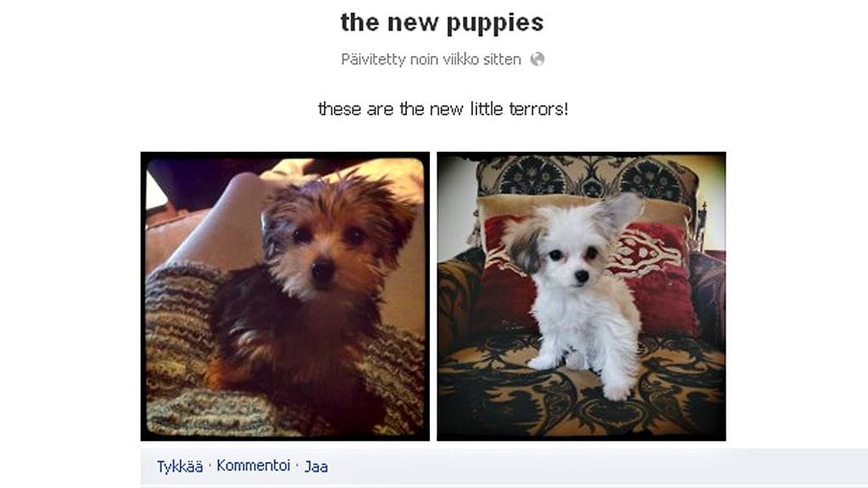Open the white long-eared puppy photo

(581, 296)
